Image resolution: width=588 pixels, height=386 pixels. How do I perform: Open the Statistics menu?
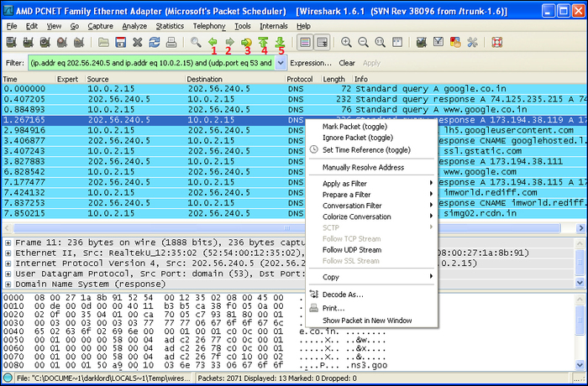pyautogui.click(x=170, y=26)
